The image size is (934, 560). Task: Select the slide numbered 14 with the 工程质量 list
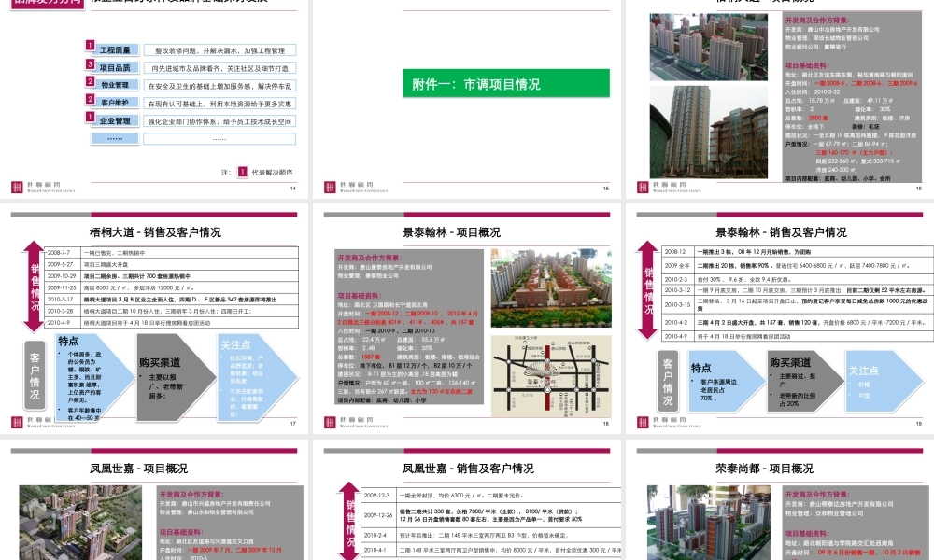154,98
